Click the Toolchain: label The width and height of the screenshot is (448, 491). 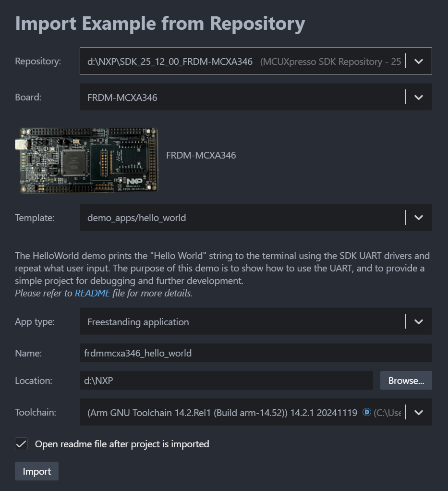point(36,412)
